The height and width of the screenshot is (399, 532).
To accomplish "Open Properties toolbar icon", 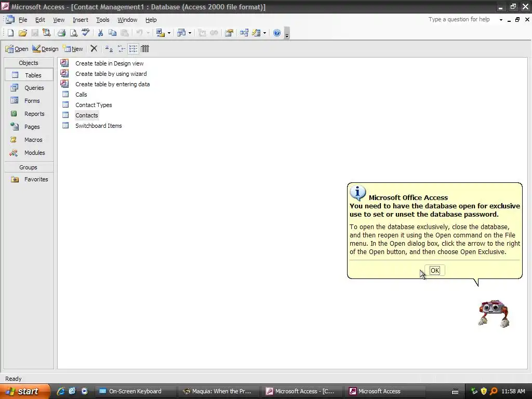I will coord(229,33).
